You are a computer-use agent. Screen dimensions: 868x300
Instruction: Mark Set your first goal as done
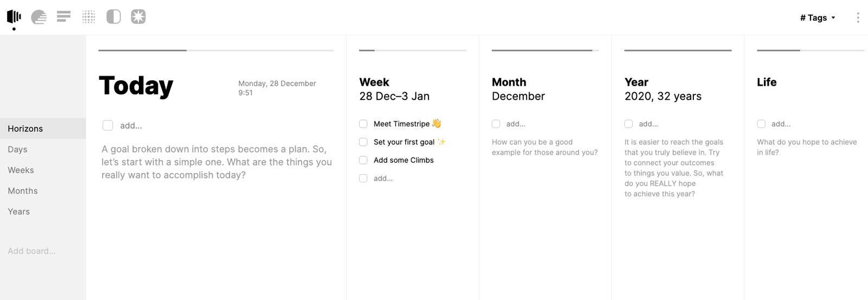[x=363, y=142]
